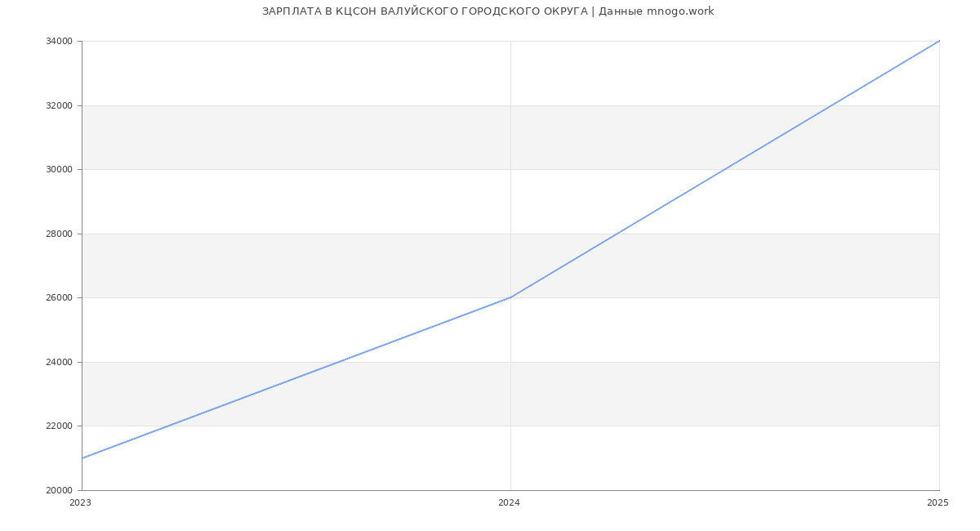This screenshot has width=980, height=531.
Task: Select the 20000 y-axis label
Action: pyautogui.click(x=60, y=490)
